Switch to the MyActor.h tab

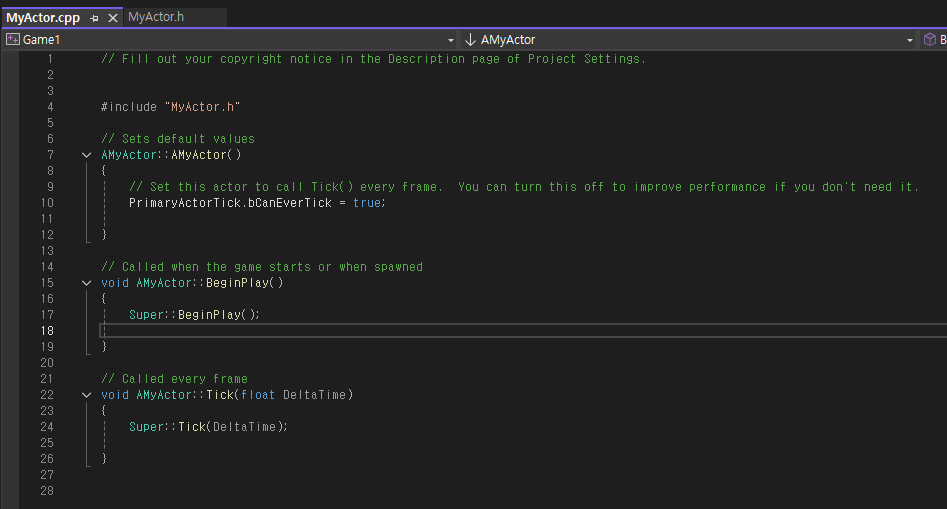point(156,17)
